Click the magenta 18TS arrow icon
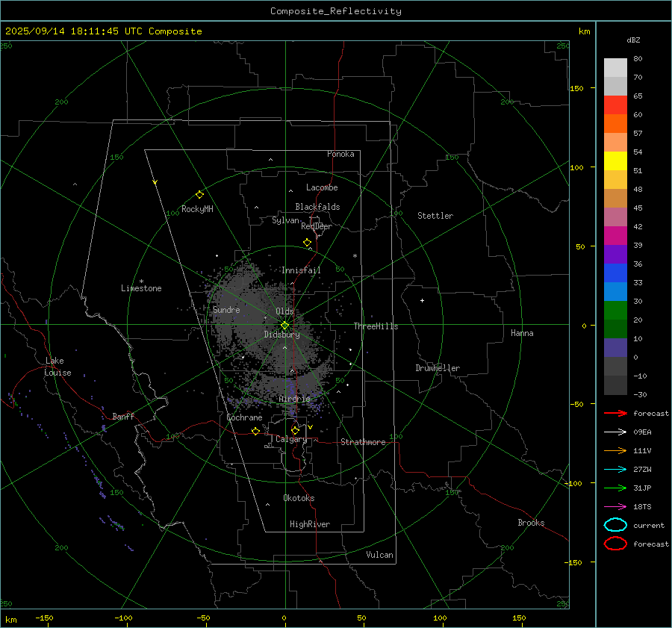The height and width of the screenshot is (628, 672). coord(615,507)
